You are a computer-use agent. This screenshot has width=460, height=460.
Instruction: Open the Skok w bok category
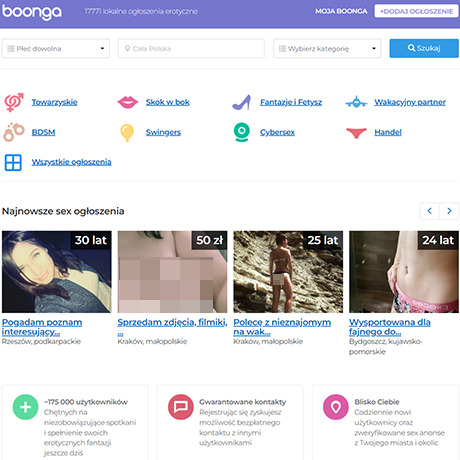168,102
